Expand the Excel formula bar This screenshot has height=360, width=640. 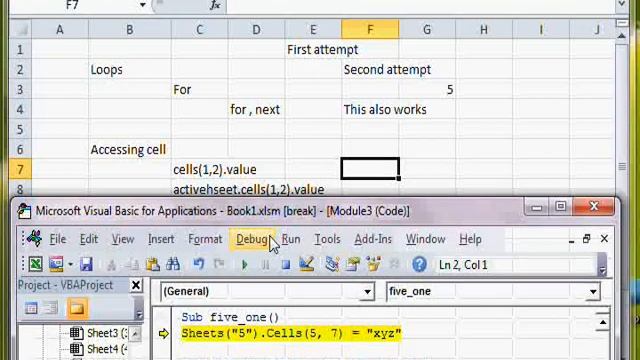click(622, 4)
